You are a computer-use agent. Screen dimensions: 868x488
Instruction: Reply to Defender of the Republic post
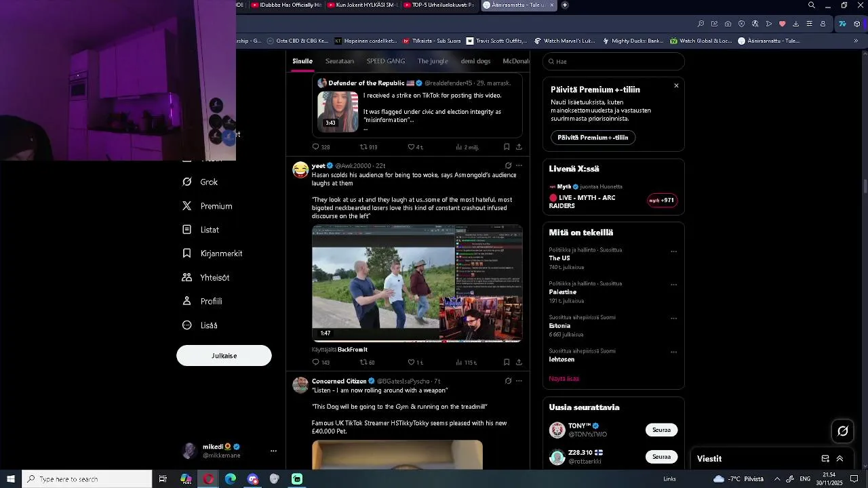(321, 147)
